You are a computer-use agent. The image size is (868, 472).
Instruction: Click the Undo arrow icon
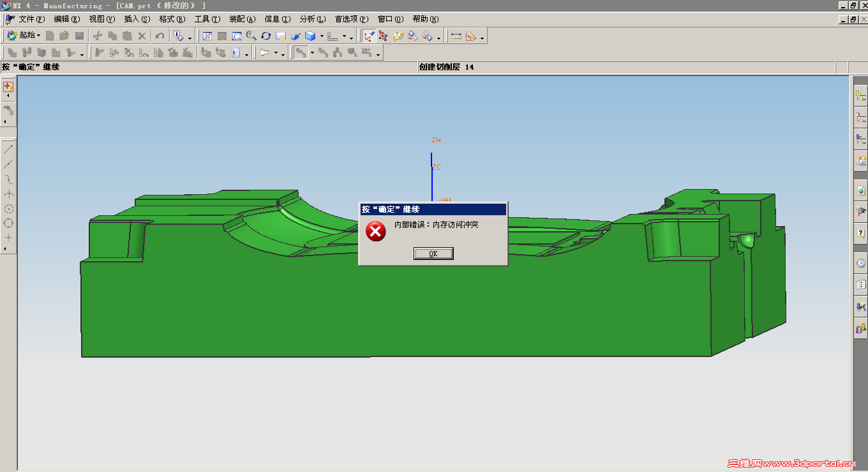(160, 36)
